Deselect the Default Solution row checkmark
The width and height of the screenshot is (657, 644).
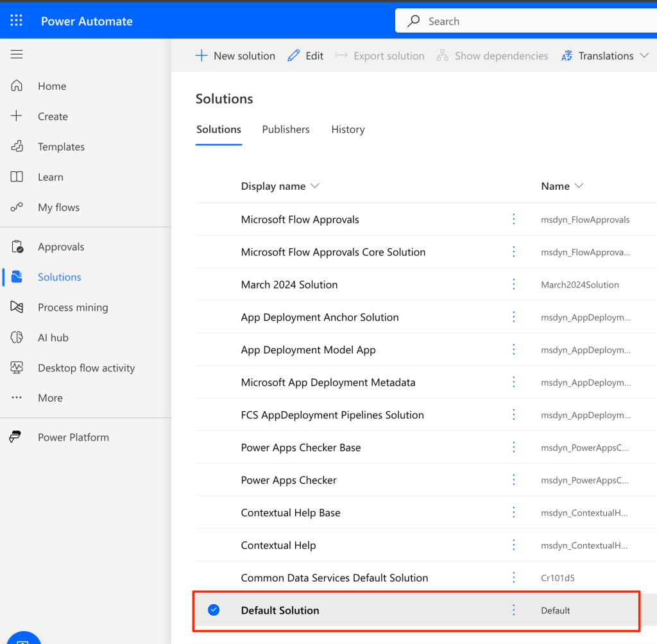point(214,610)
